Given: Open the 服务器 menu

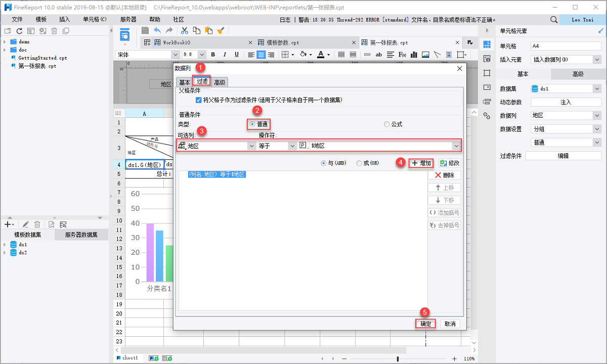Looking at the screenshot, I should click(128, 19).
